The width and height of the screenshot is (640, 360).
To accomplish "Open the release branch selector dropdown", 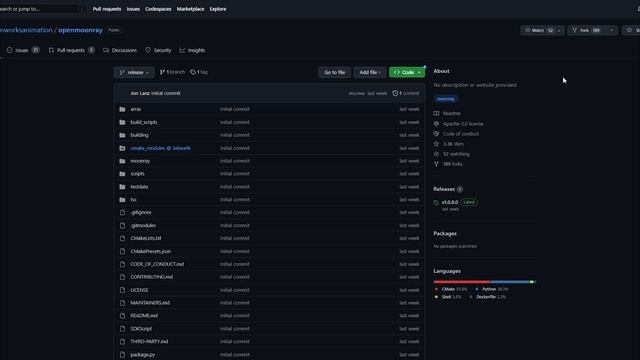I will [x=134, y=72].
